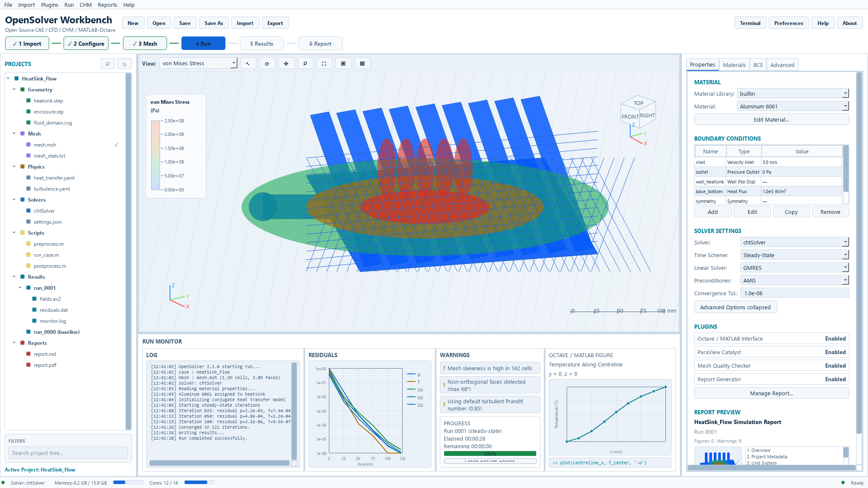Toggle ParaView Catalyst plugin Enabled
The width and height of the screenshot is (868, 488).
pos(835,352)
